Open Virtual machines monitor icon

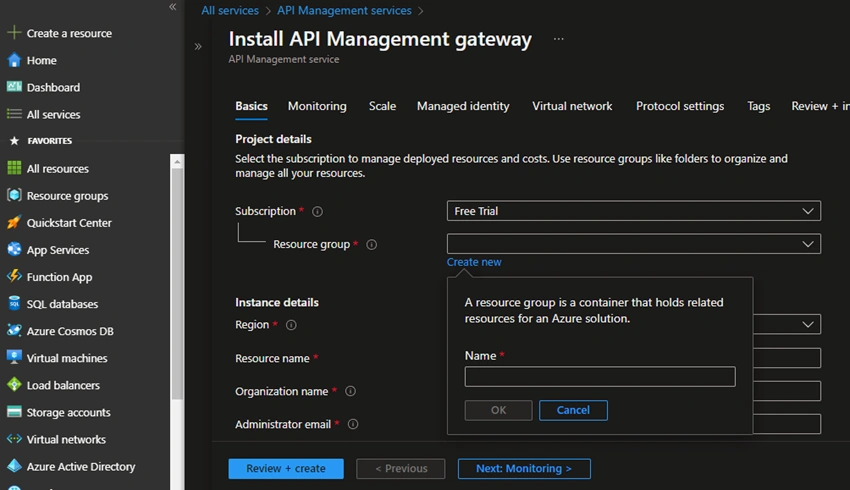[14, 358]
